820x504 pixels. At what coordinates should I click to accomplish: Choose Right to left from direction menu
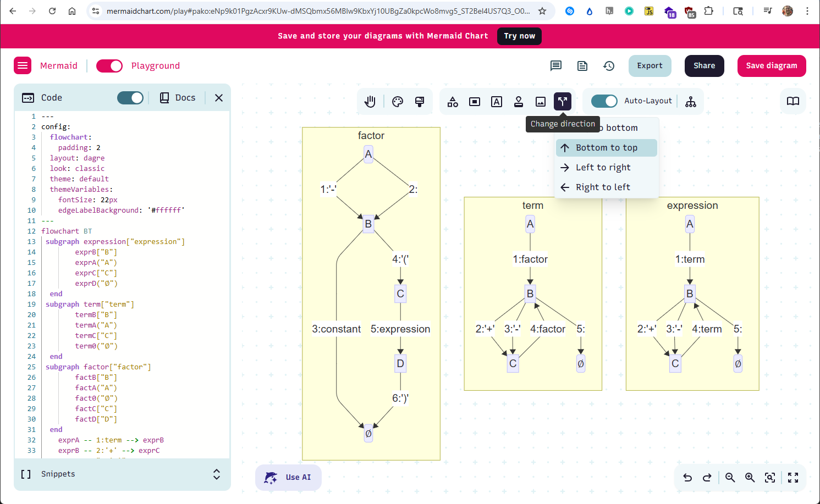(x=602, y=187)
